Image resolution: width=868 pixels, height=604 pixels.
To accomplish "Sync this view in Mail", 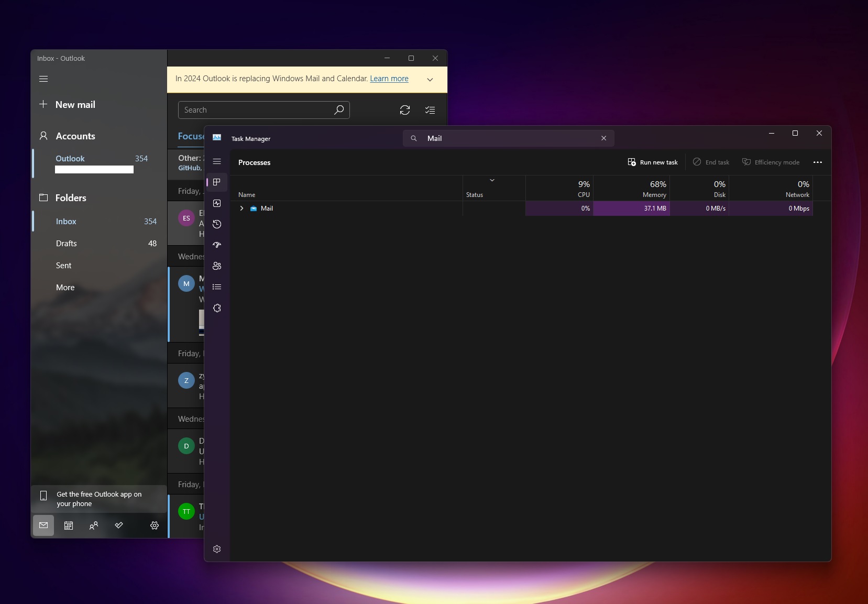I will click(x=405, y=110).
